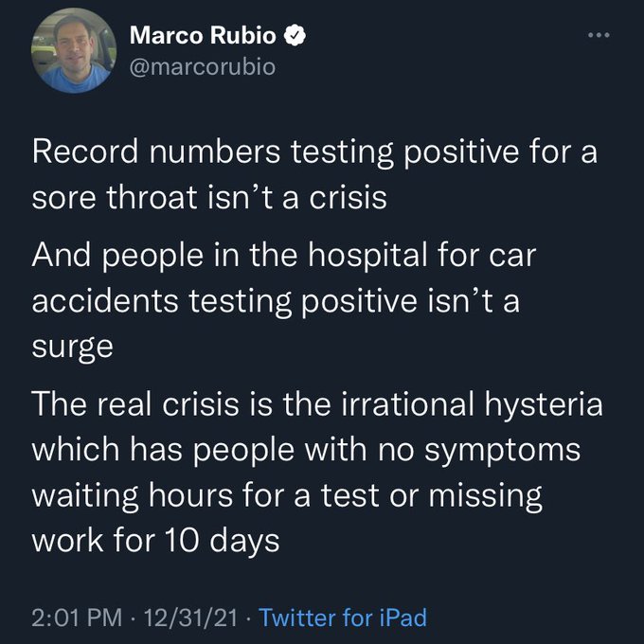The image size is (644, 644).
Task: Open the Twitter for iPad source link
Action: coord(342,618)
